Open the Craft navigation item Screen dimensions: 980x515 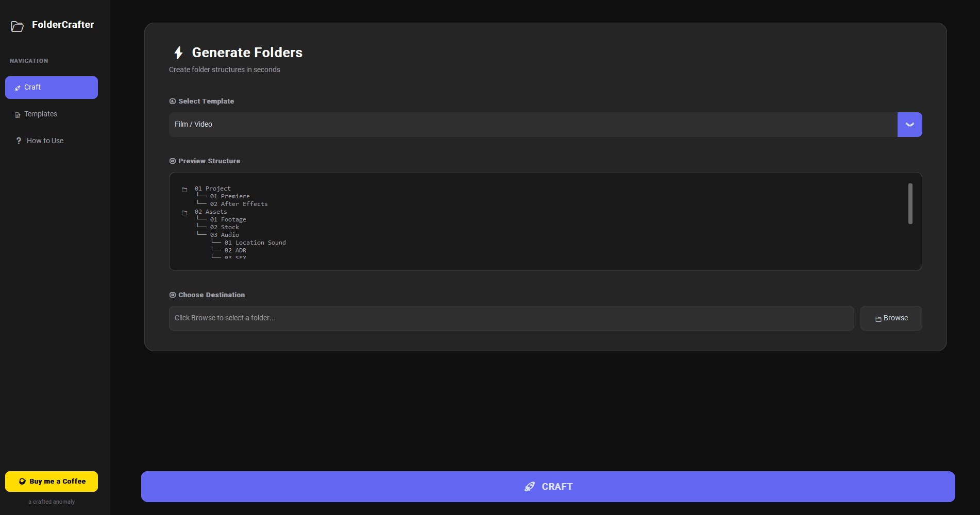point(52,88)
